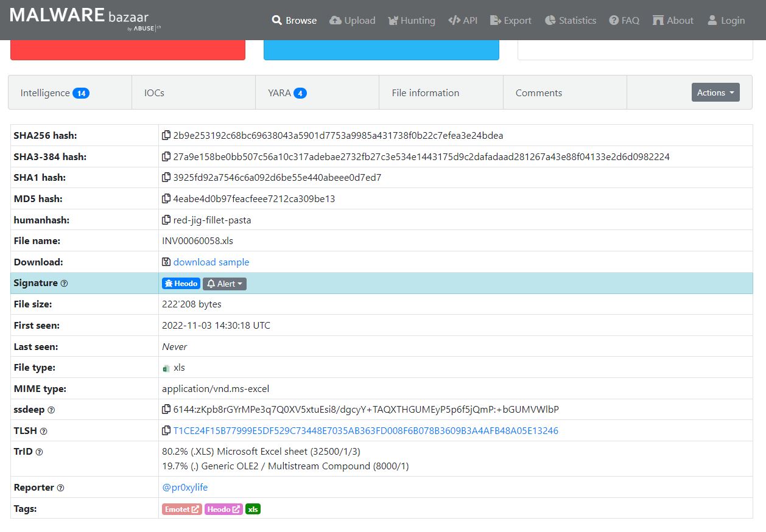
Task: Switch to the File information tab
Action: tap(441, 93)
